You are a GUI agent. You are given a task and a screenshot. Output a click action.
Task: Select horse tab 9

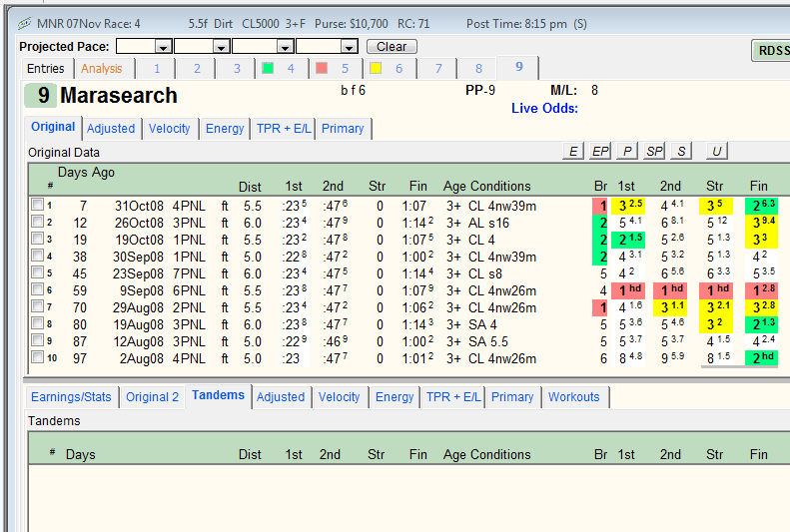(x=519, y=67)
